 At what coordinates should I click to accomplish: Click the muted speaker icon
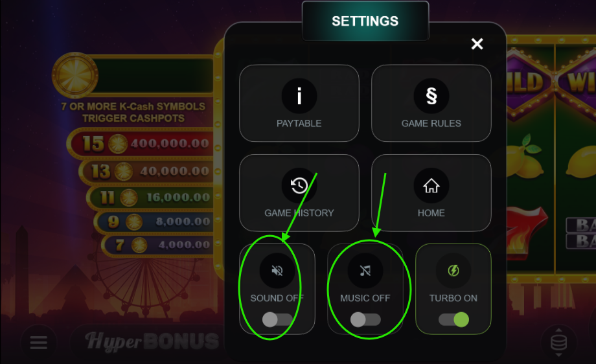click(x=277, y=271)
